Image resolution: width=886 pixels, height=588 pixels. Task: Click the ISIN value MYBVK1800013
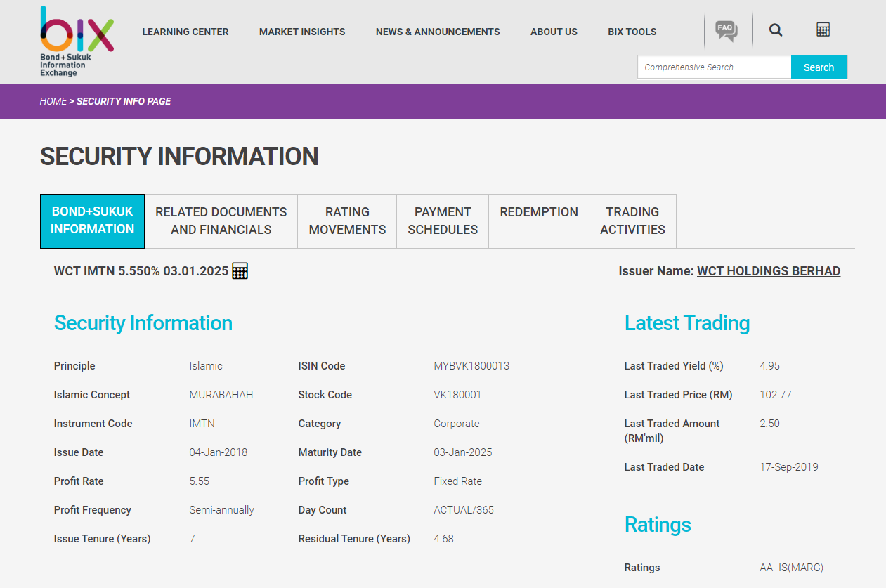[471, 366]
